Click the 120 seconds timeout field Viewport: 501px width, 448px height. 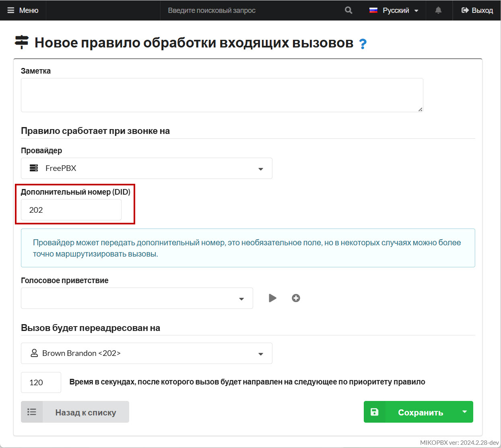coord(41,382)
